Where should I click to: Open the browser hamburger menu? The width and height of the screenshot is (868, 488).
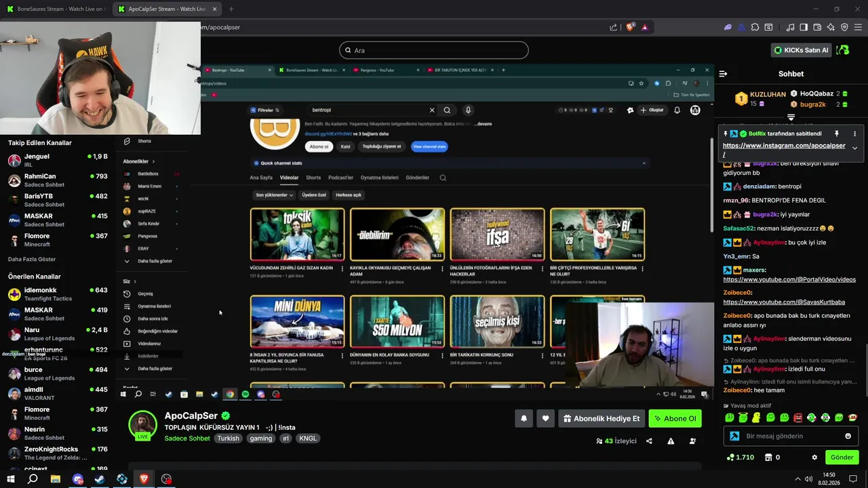pos(858,27)
